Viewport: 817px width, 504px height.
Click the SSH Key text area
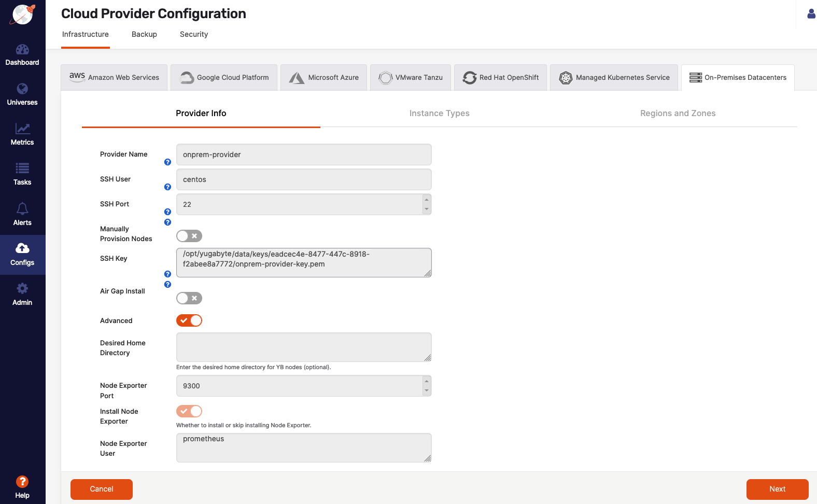coord(304,262)
